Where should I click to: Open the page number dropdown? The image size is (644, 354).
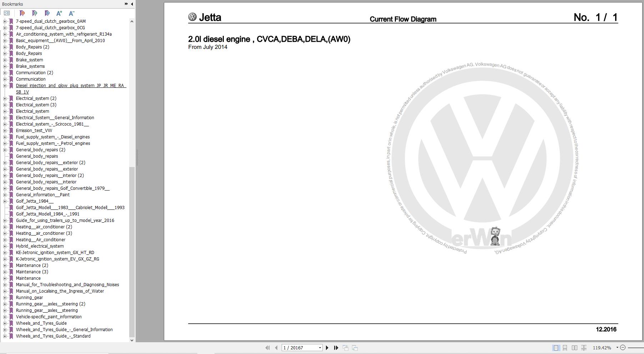click(x=320, y=348)
